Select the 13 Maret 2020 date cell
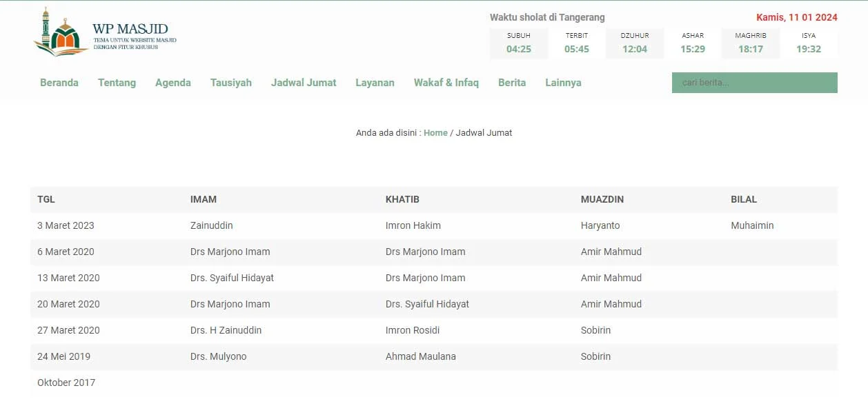 [68, 278]
